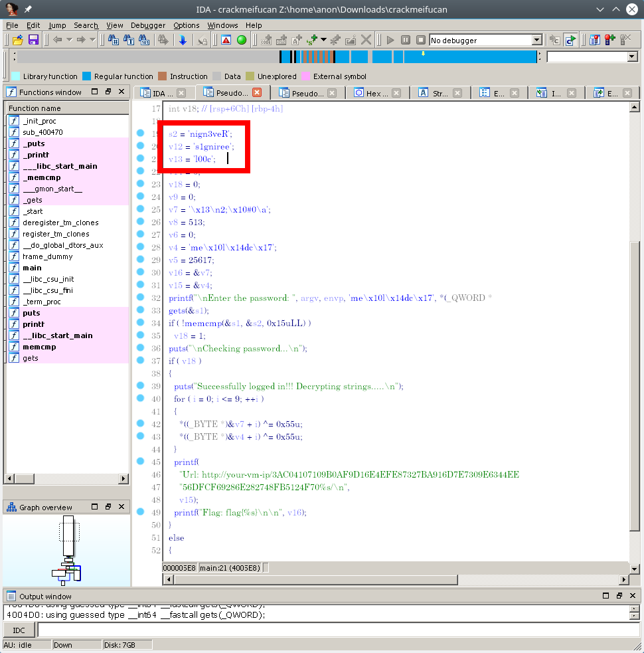Click the Save database icon

click(33, 40)
